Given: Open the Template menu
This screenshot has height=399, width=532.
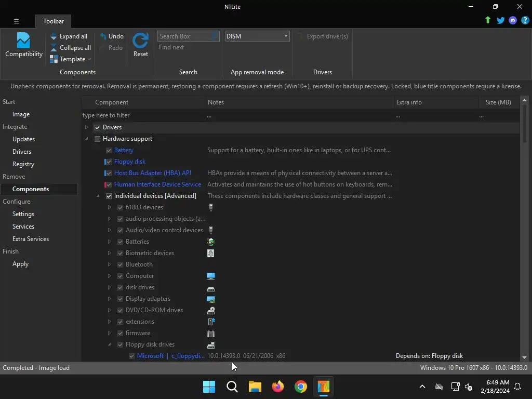Looking at the screenshot, I should (x=71, y=59).
